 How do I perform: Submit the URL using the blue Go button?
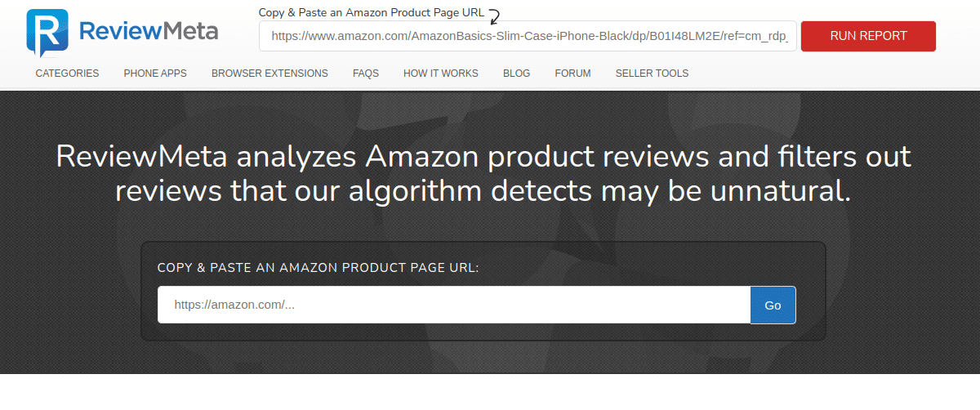[773, 305]
